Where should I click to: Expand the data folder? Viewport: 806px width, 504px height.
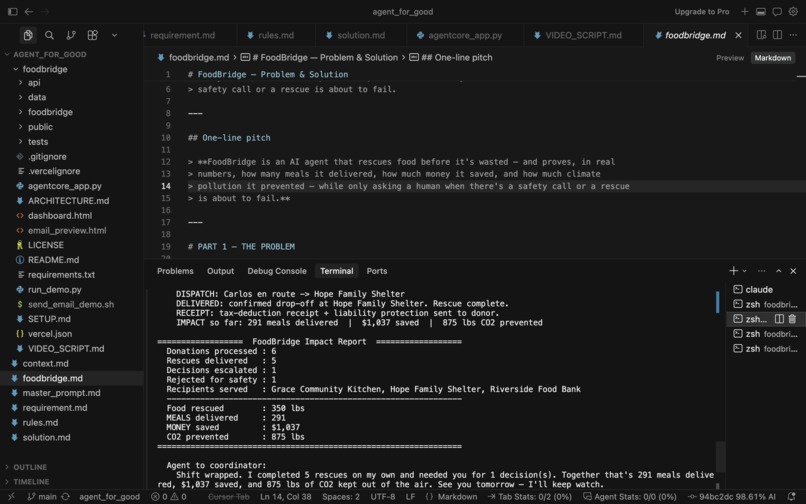(37, 97)
